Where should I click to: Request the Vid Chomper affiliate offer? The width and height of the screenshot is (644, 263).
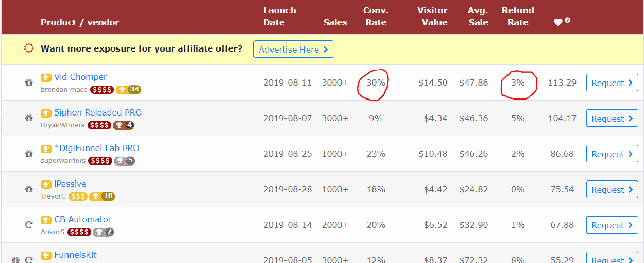pos(612,83)
